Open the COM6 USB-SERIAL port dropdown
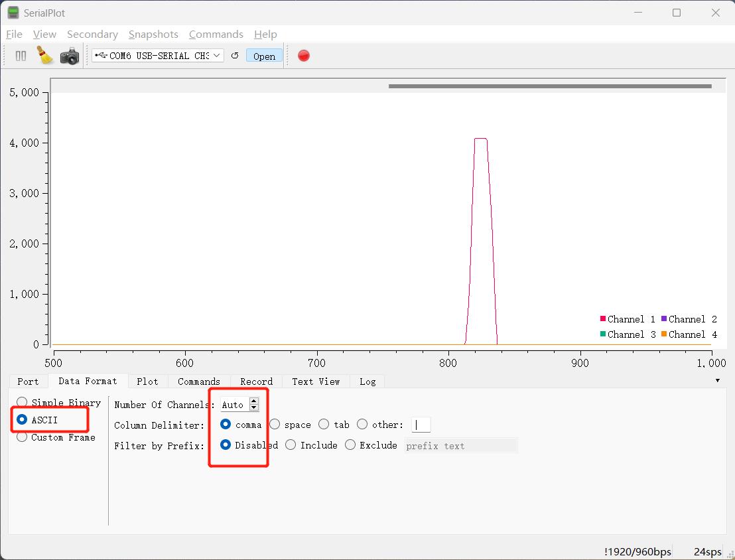The image size is (735, 560). [x=158, y=55]
